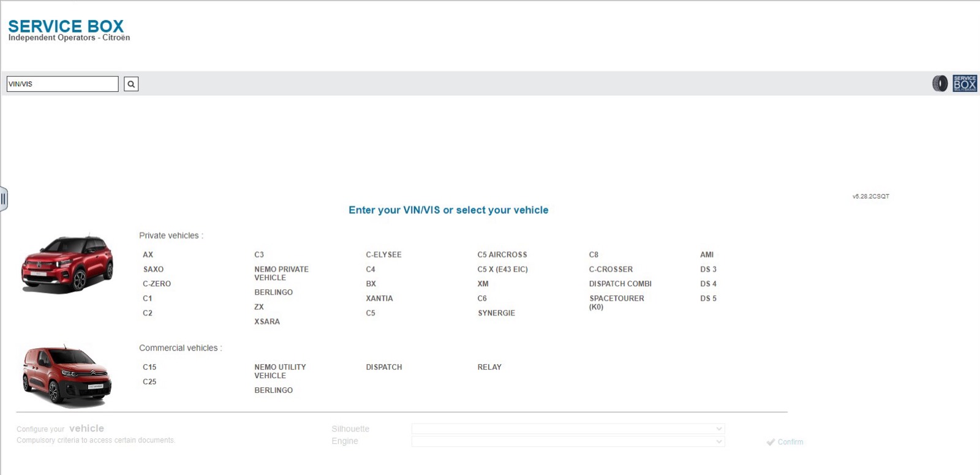Open the Service Box logo icon at right
The width and height of the screenshot is (980, 475).
click(965, 83)
